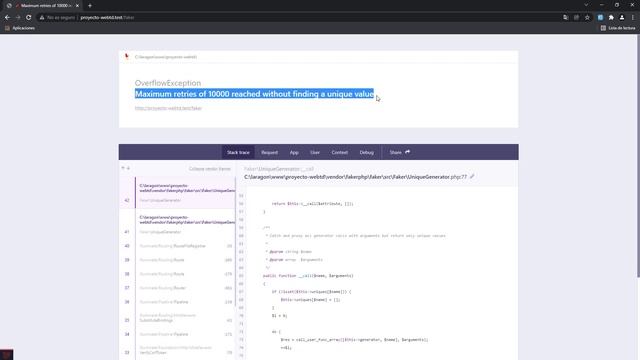Select stack frame 33 VerifyCsrfToken
The height and width of the screenshot is (360, 640).
click(x=178, y=350)
